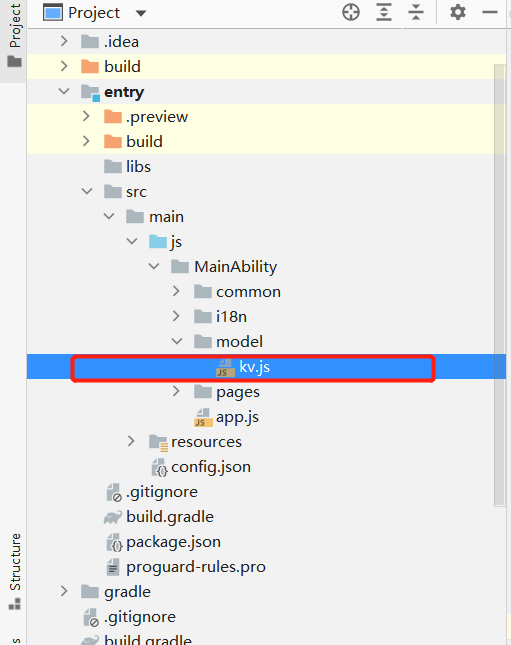Select build.gradle under entry
The height and width of the screenshot is (645, 511).
coord(170,517)
